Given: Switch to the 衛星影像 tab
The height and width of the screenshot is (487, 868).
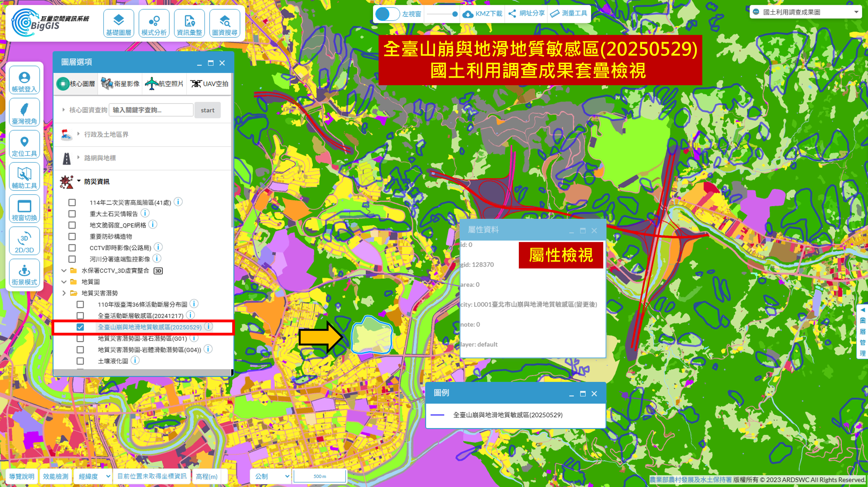Looking at the screenshot, I should tap(120, 84).
